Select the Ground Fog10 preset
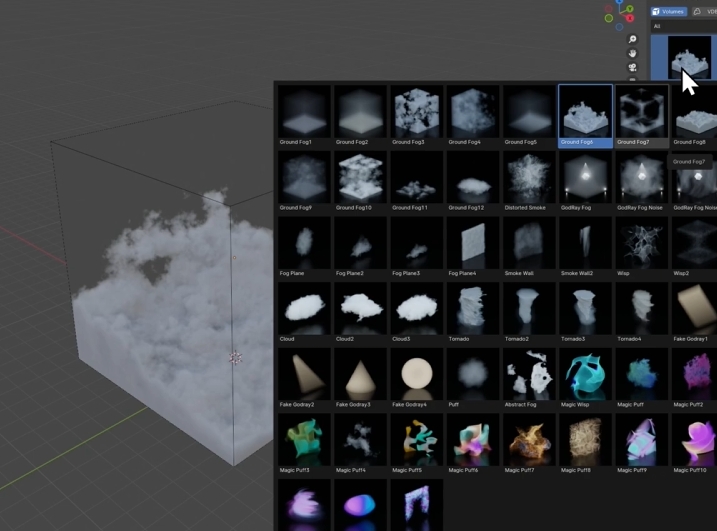This screenshot has height=531, width=717. [x=360, y=181]
